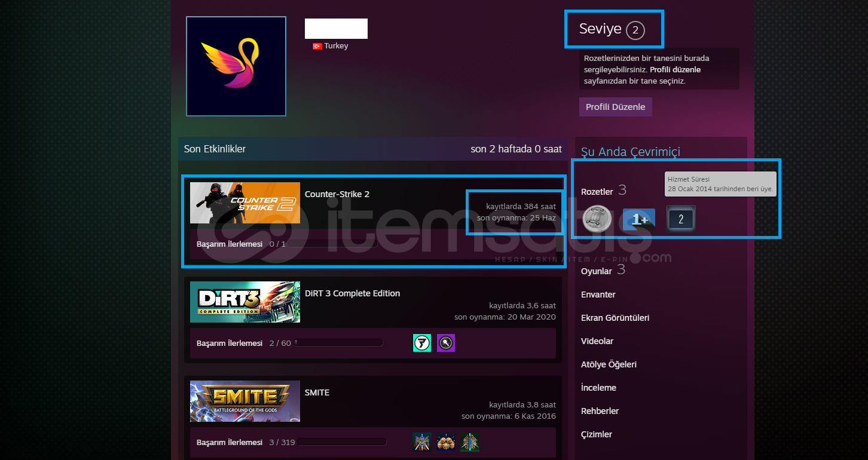Click Counter-Strike 2 achievement progress bar
The height and width of the screenshot is (460, 868).
coord(334,244)
